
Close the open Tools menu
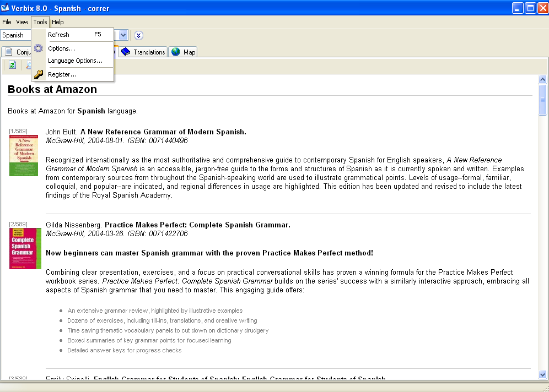coord(40,22)
